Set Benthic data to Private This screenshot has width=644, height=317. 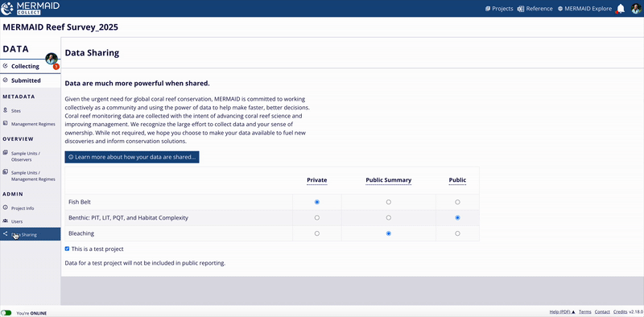316,217
